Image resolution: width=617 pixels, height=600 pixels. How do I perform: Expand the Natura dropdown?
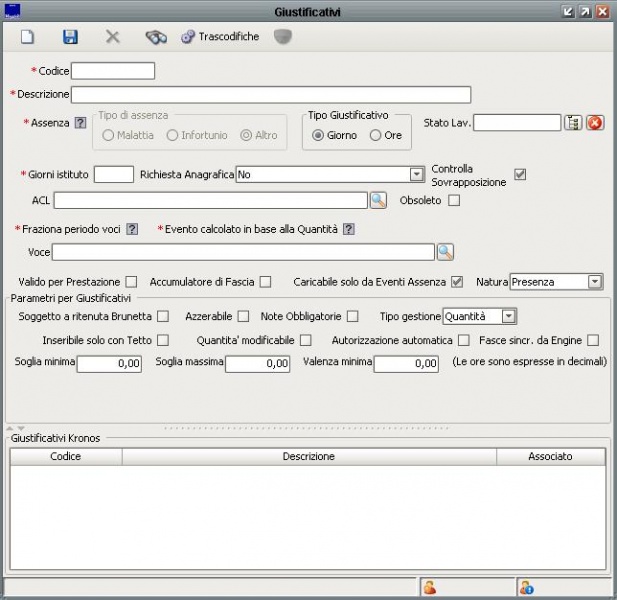coord(595,282)
